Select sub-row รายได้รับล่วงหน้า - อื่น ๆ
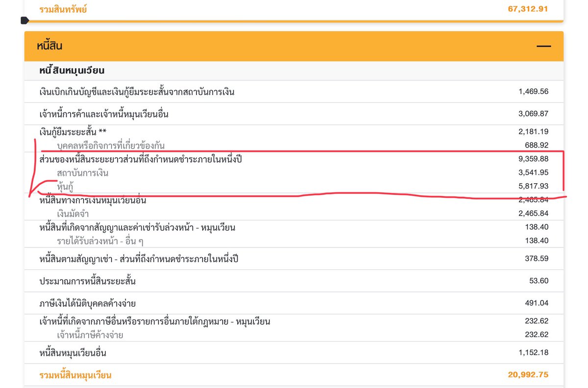Screen dimensions: 588x388 tap(294, 241)
